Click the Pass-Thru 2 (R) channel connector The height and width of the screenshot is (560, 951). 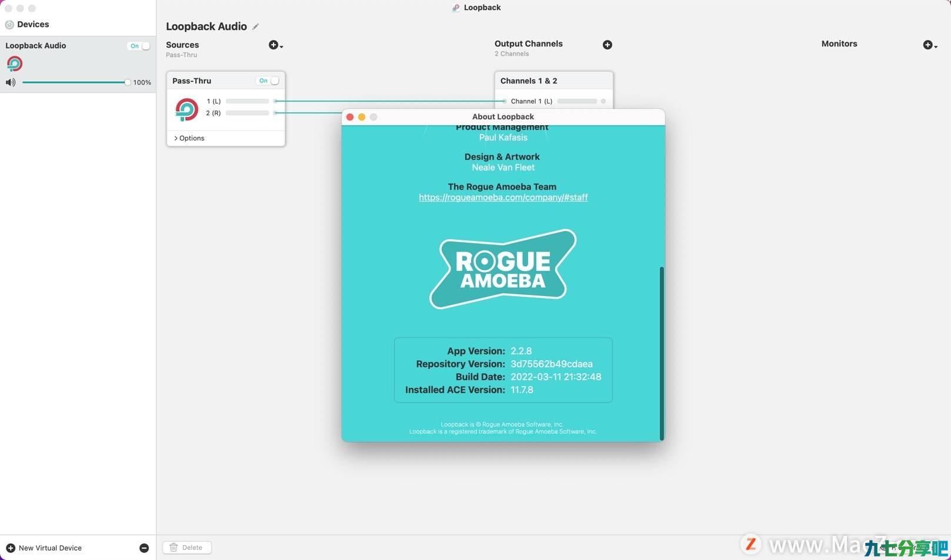[275, 113]
